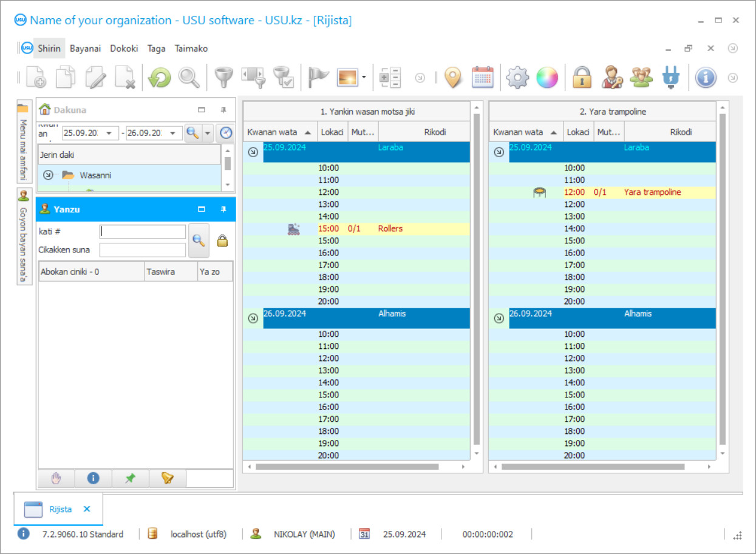The image size is (756, 554).
Task: Click the color wheel toolbar icon
Action: coord(547,77)
